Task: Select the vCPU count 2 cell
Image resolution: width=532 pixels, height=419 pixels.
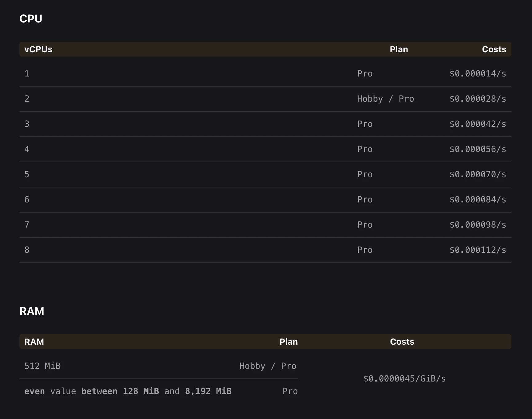Action: point(27,99)
